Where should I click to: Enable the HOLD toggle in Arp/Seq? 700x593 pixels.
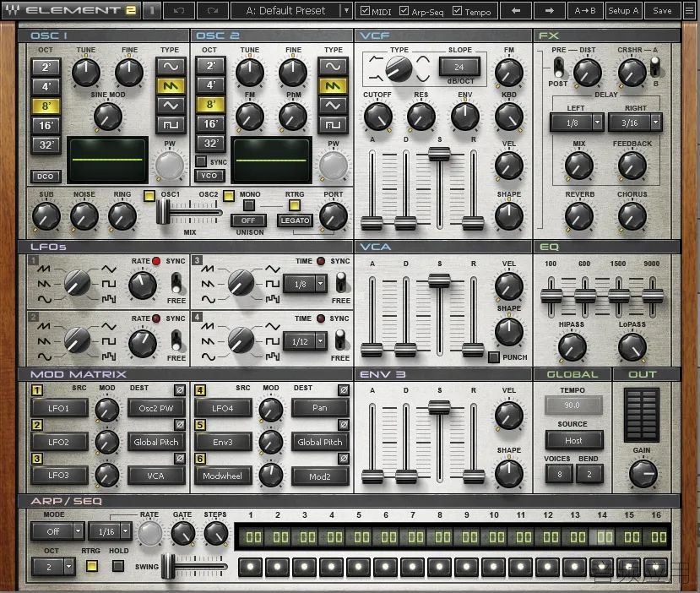[118, 566]
